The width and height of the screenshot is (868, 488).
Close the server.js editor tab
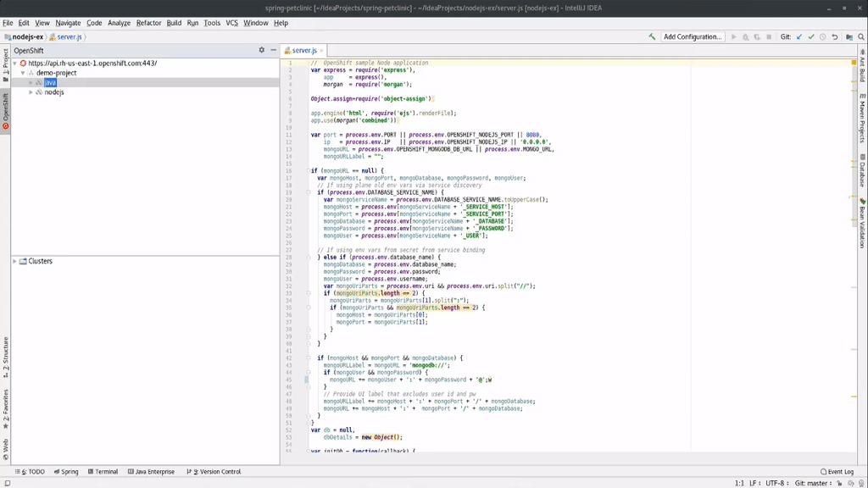(321, 50)
